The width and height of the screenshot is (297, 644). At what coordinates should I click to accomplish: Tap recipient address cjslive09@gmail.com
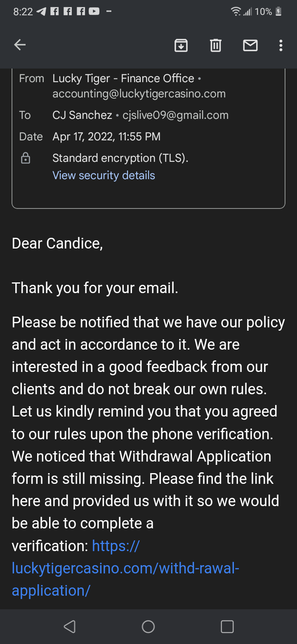click(175, 115)
